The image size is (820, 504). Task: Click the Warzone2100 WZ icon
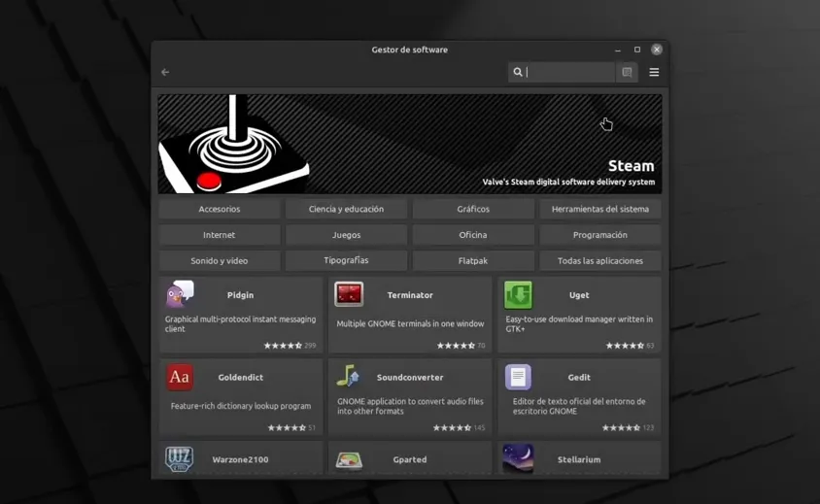click(x=179, y=459)
